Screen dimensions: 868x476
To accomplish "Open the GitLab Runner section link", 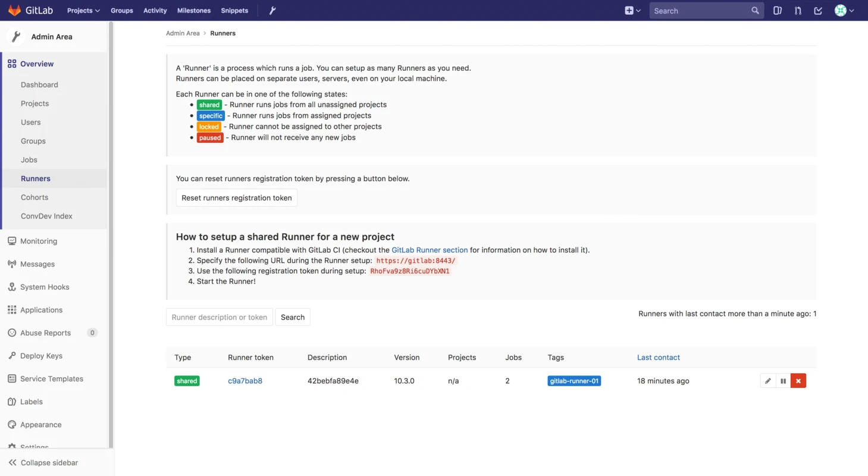I will click(430, 250).
